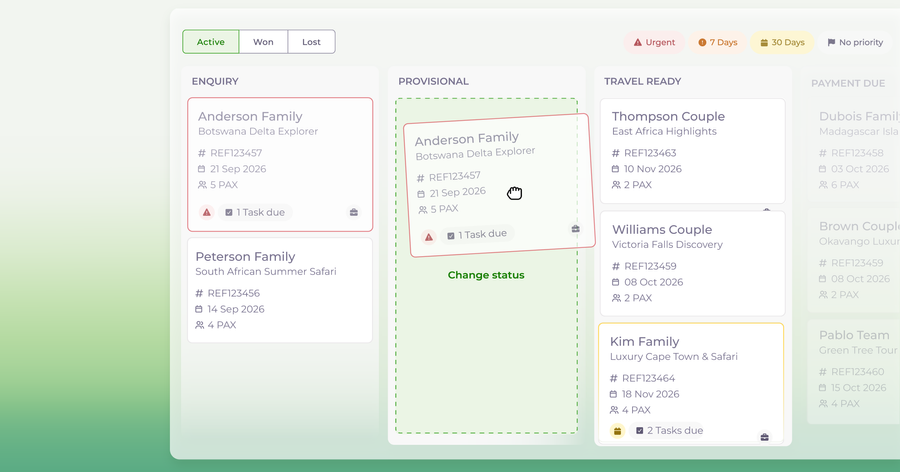The width and height of the screenshot is (900, 472).
Task: Click REF123460 on Pablo Team card
Action: 858,372
